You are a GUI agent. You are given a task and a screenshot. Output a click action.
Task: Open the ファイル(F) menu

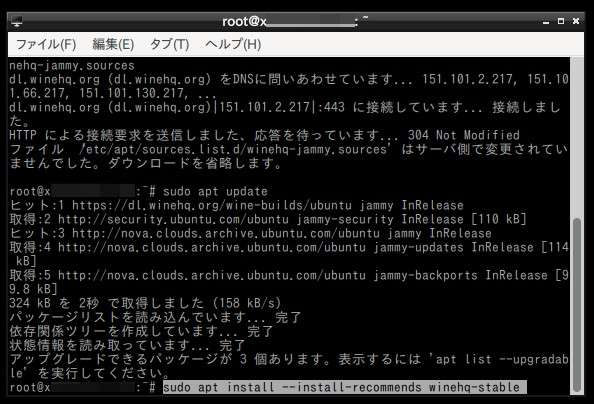(x=46, y=44)
